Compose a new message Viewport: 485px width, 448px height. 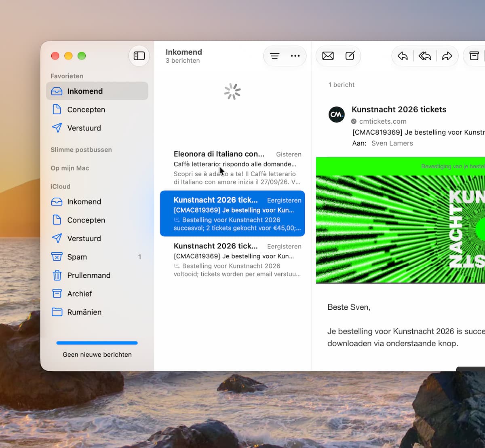point(350,56)
